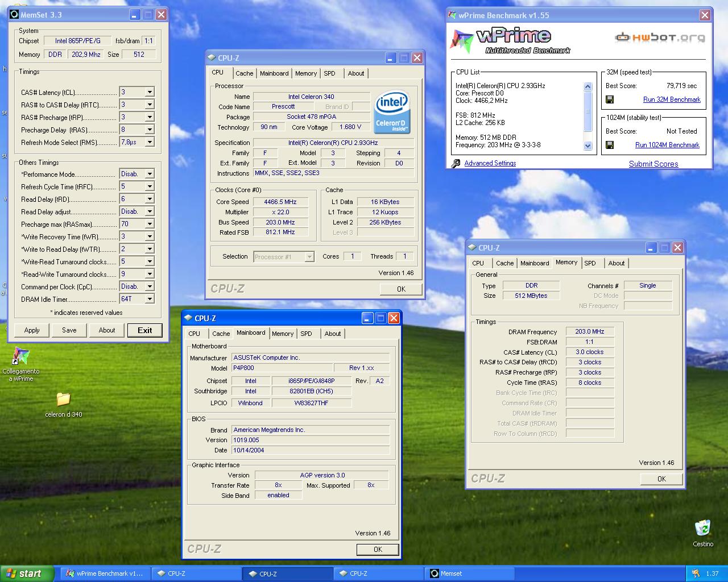This screenshot has width=728, height=582.
Task: Open the RAS# to CAS# Delay dropdown in MemSet
Action: coord(150,105)
